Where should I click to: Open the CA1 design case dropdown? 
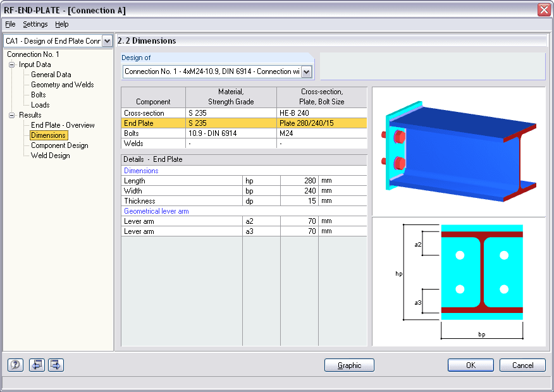pyautogui.click(x=107, y=41)
